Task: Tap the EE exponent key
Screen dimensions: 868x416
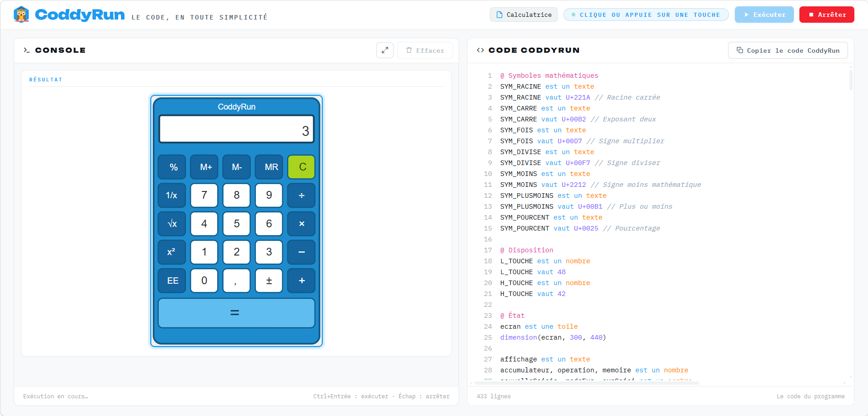Action: pyautogui.click(x=172, y=281)
